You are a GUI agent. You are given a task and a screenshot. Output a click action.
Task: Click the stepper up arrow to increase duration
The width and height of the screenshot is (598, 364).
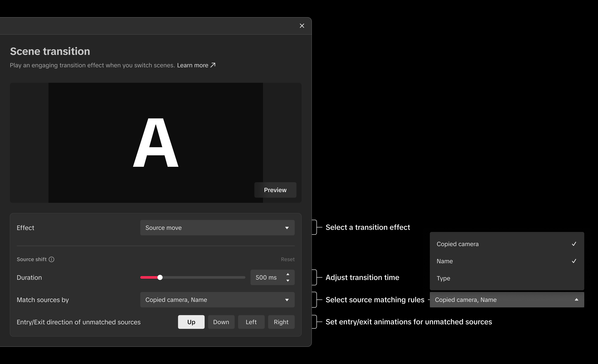[x=288, y=274]
